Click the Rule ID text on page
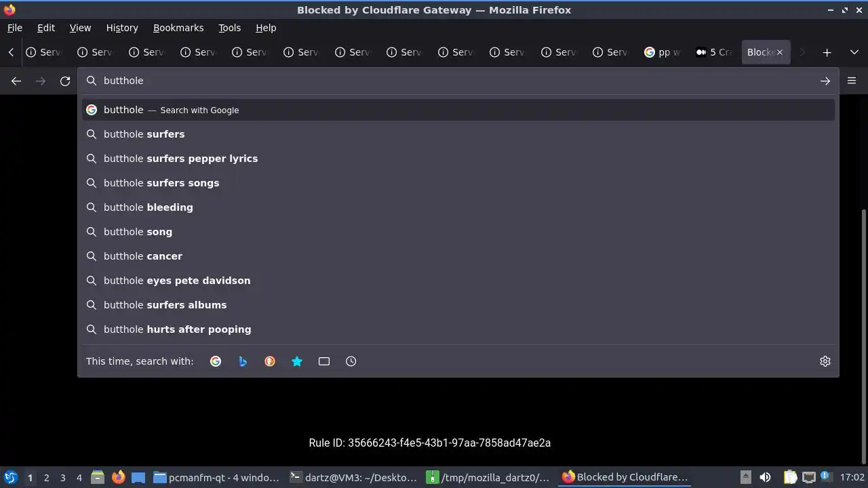The image size is (868, 488). [429, 443]
